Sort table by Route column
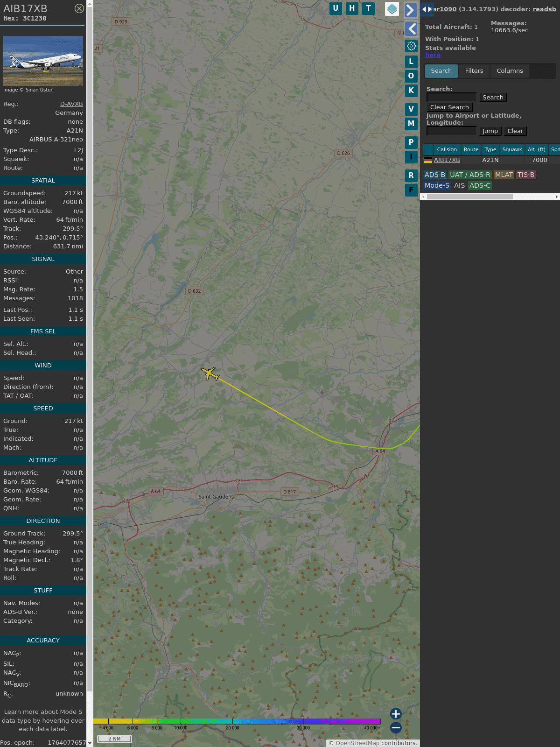The image size is (560, 747). click(471, 149)
